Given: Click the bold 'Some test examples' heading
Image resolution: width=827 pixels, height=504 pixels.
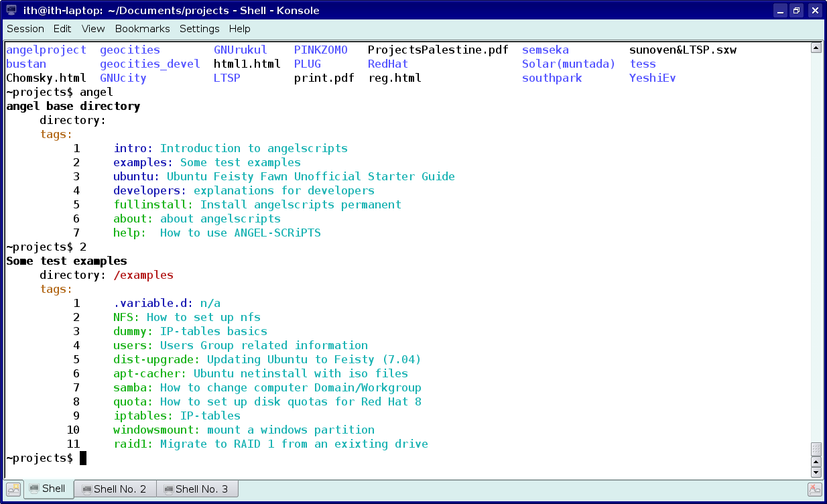Looking at the screenshot, I should [x=66, y=261].
